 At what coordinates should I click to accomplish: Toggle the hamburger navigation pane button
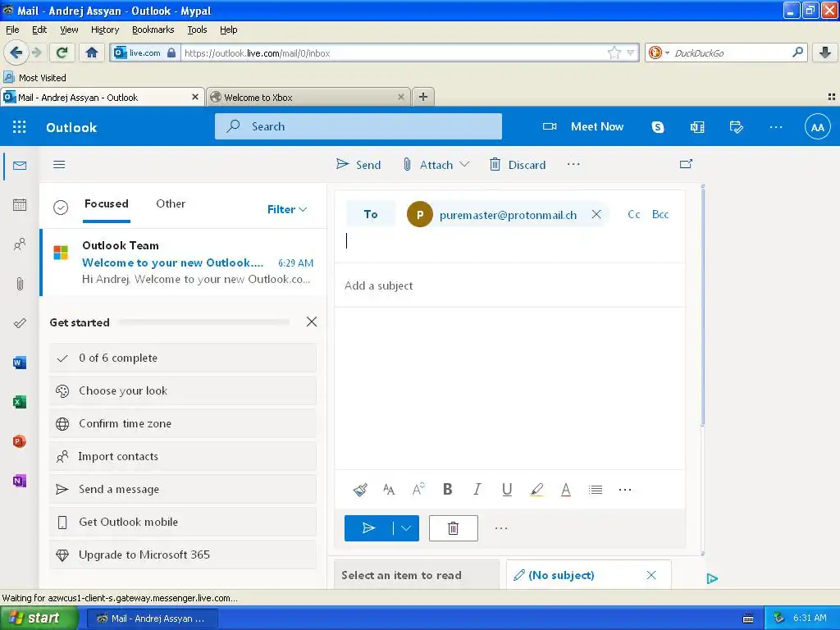[59, 164]
